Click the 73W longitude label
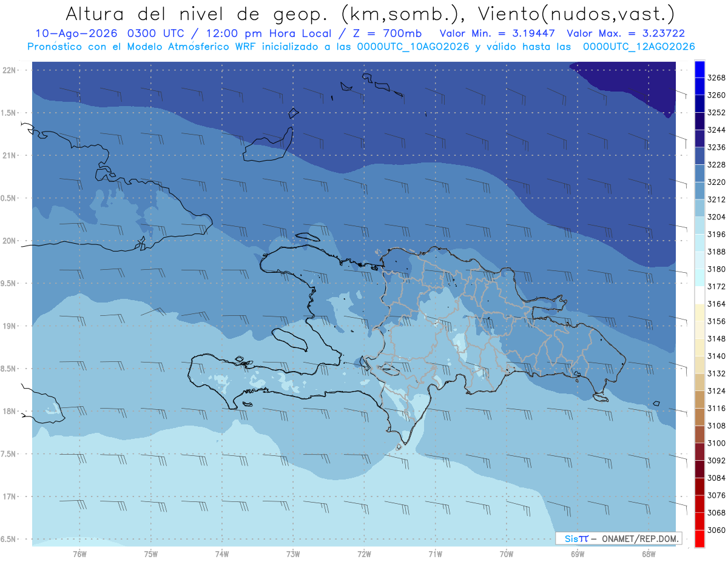This screenshot has height=562, width=728. click(293, 554)
